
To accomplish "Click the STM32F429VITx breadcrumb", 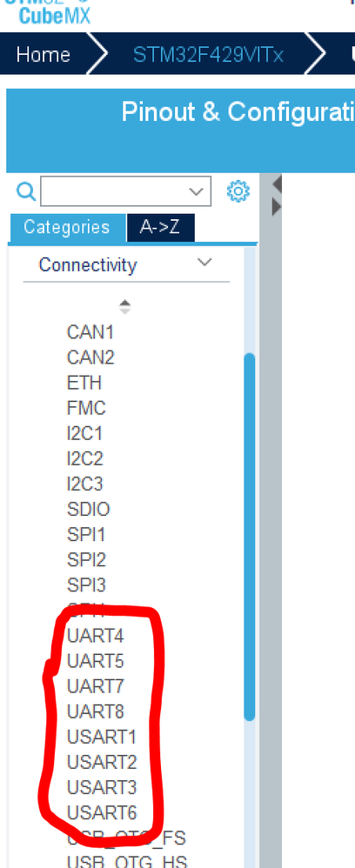I will click(208, 55).
